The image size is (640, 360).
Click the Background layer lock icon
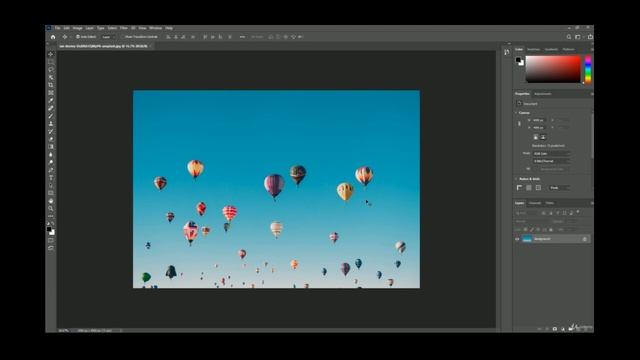click(584, 239)
